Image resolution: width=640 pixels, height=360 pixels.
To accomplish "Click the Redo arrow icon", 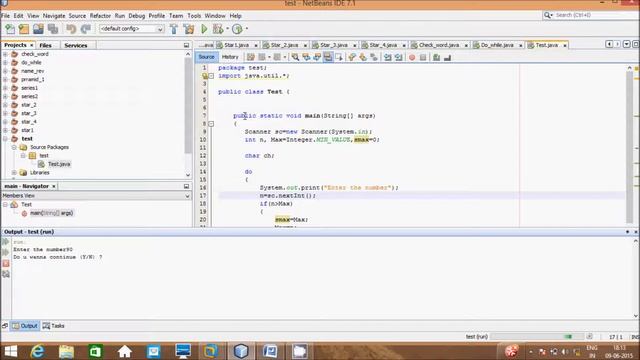I will tap(86, 29).
